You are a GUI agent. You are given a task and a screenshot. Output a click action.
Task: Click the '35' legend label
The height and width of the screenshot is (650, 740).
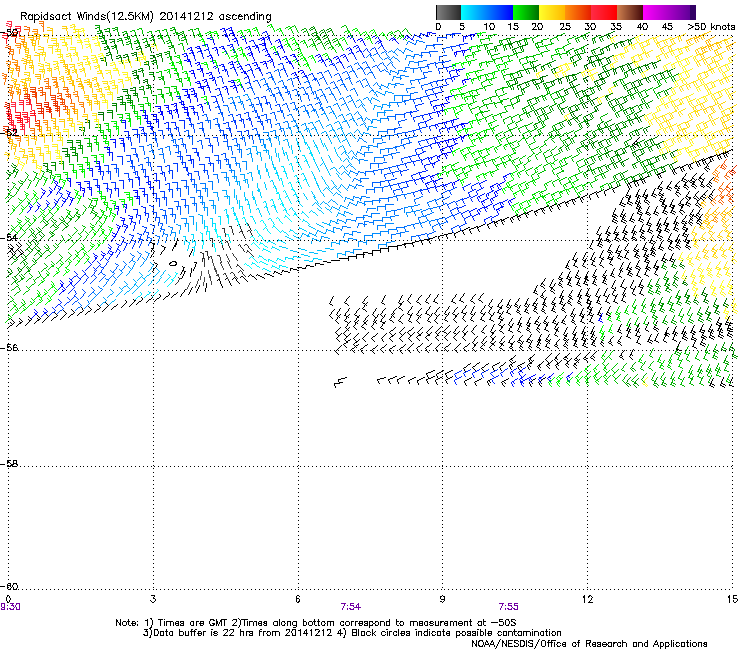(616, 27)
